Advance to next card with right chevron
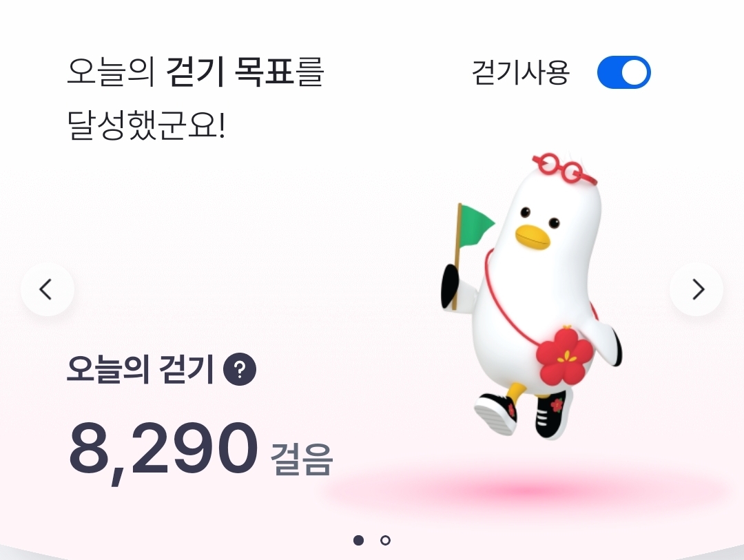 [696, 289]
